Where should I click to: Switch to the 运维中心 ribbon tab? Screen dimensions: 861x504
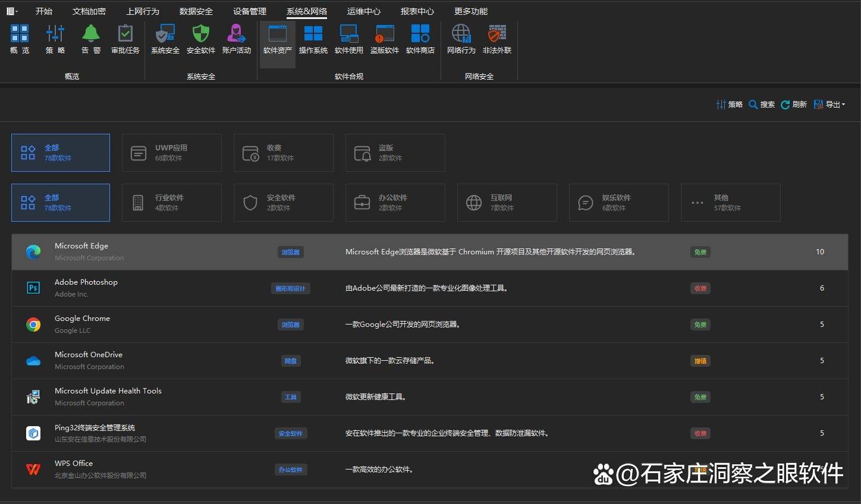pos(364,11)
